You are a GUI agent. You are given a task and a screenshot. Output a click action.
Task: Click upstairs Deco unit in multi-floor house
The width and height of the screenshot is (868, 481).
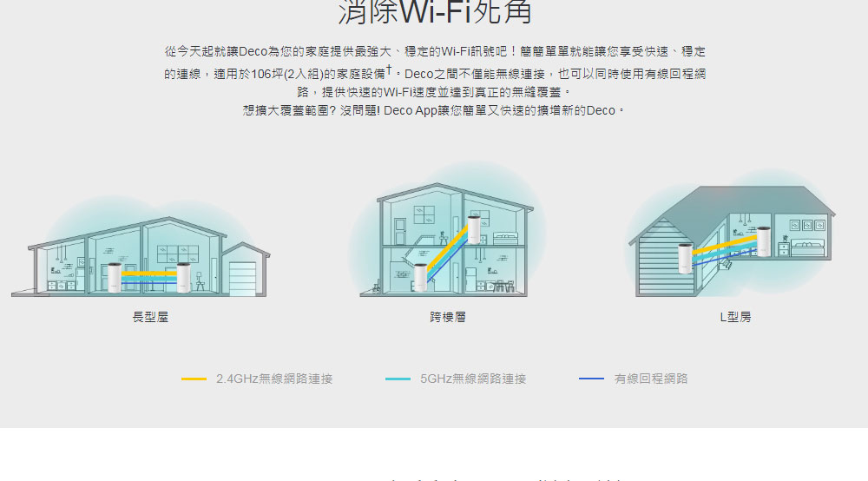474,230
